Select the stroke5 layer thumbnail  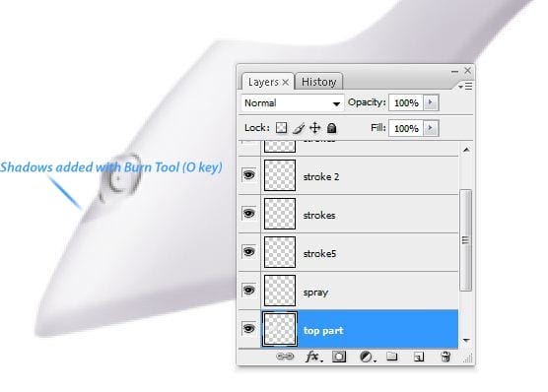click(280, 252)
